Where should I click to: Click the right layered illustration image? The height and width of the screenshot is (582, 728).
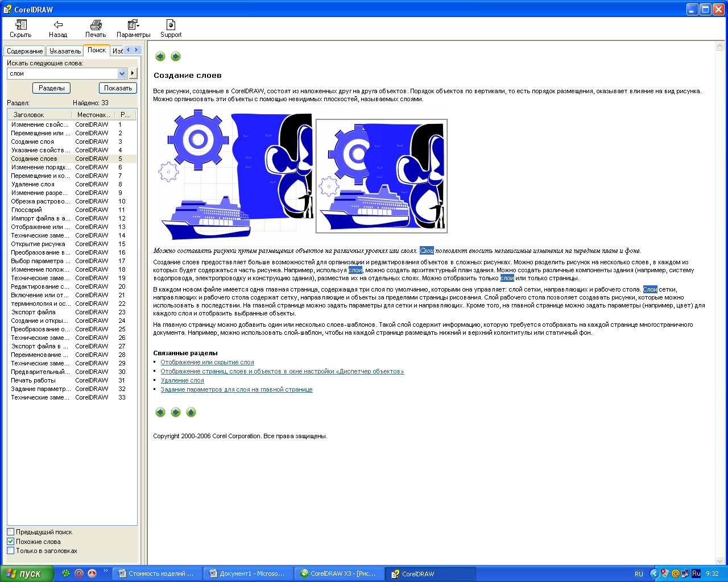[382, 176]
